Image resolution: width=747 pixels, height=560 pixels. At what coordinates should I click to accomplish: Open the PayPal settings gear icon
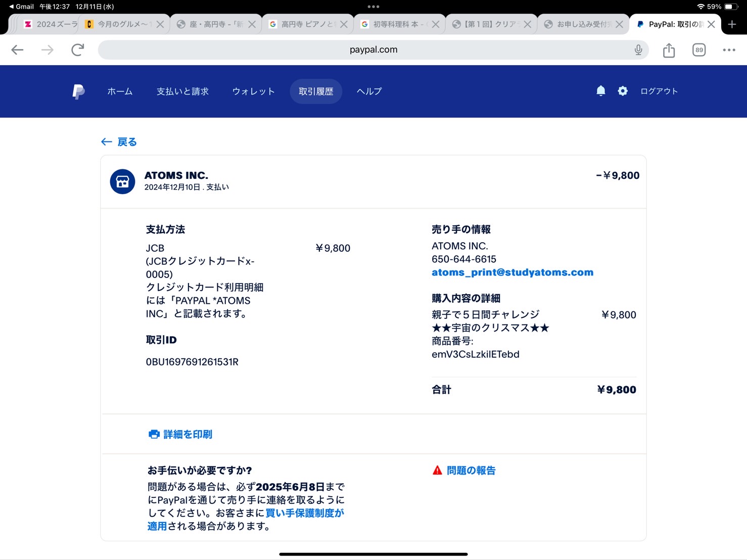(623, 91)
